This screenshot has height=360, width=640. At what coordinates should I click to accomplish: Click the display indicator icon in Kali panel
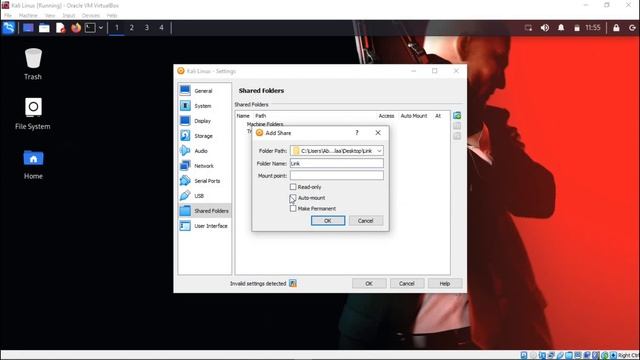[x=528, y=28]
